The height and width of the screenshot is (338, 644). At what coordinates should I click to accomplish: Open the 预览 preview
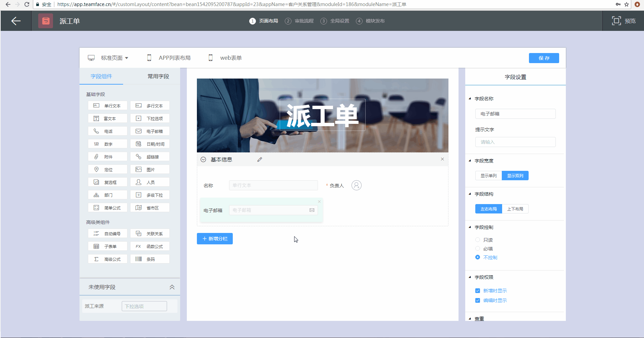click(x=624, y=21)
